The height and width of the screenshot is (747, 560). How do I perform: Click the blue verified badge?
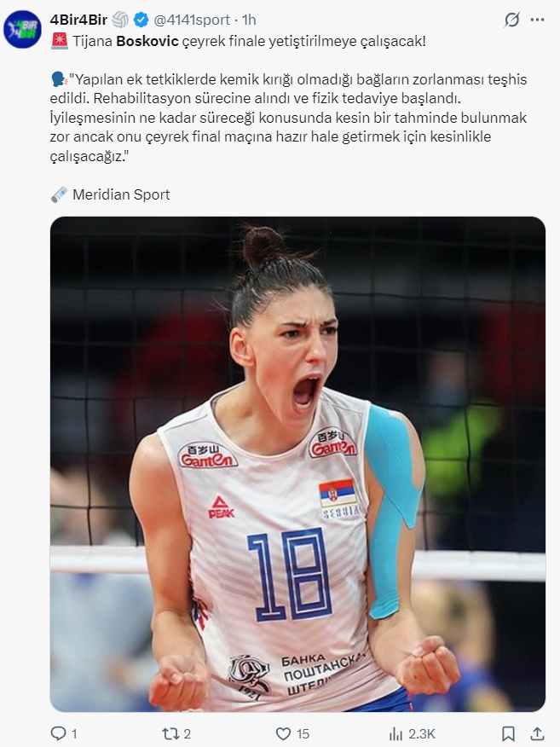point(141,20)
